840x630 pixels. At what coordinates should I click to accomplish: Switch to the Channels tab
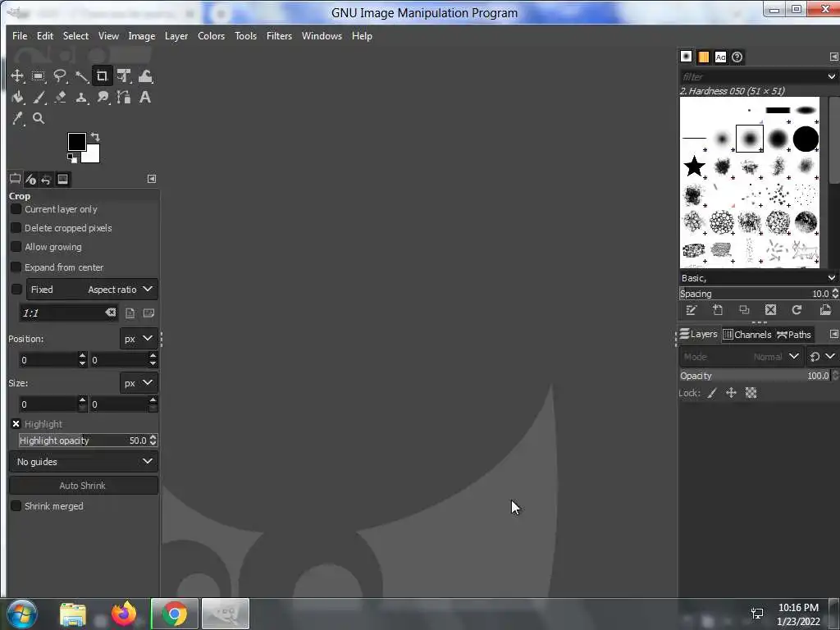(x=747, y=335)
